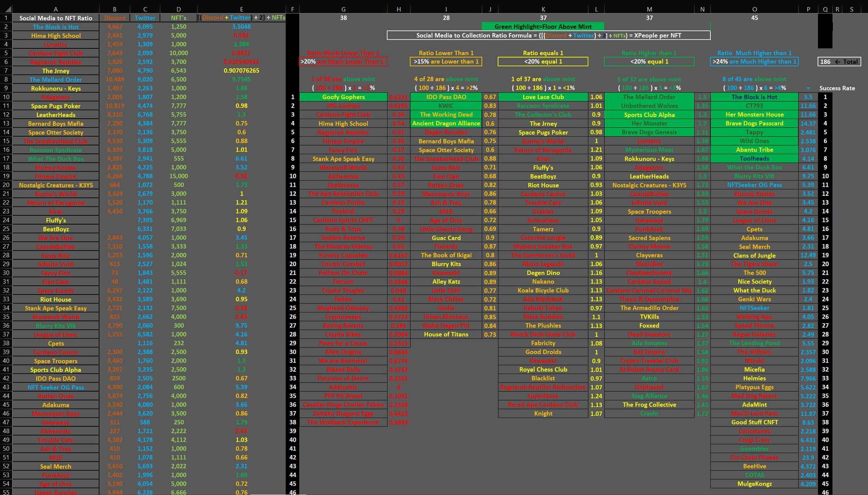Select the column O header
Viewport: 868px width, 495px height.
pyautogui.click(x=754, y=9)
